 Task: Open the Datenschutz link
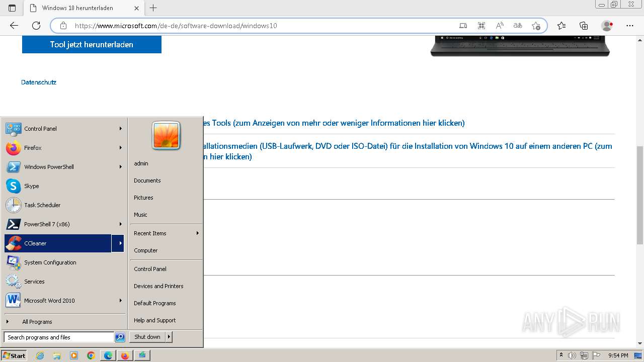tap(39, 82)
